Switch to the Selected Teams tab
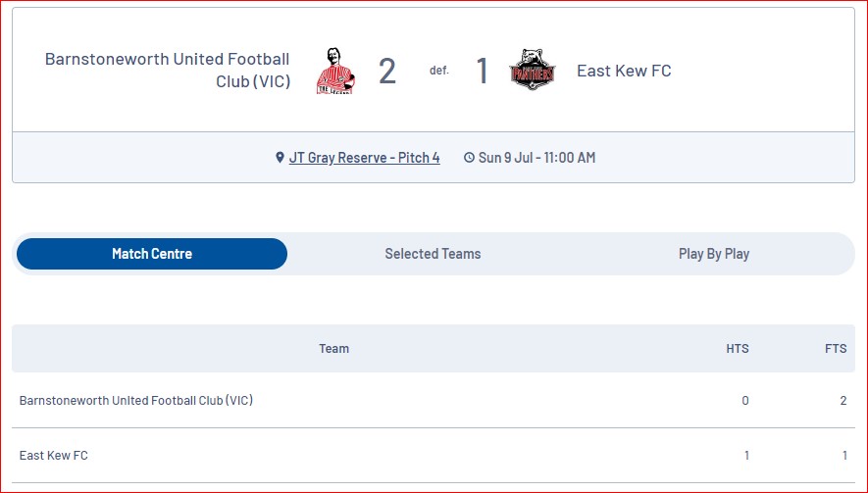The image size is (868, 493). click(x=433, y=254)
